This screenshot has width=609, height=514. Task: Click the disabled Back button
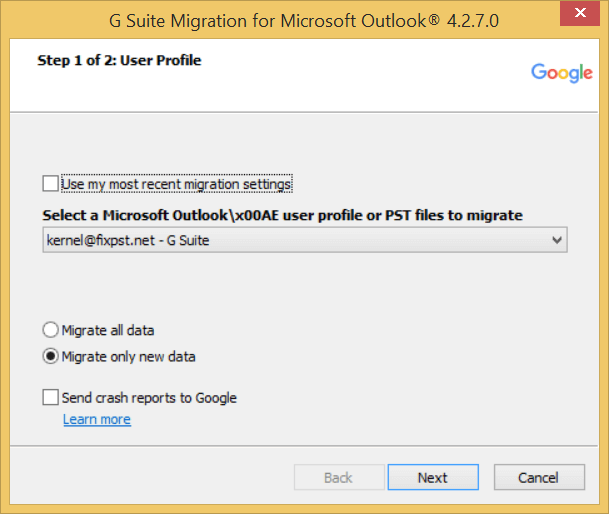339,477
